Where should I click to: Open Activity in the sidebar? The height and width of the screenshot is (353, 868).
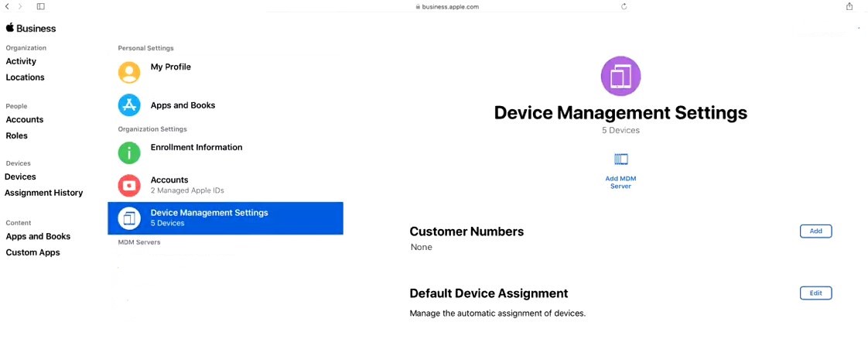click(x=21, y=61)
